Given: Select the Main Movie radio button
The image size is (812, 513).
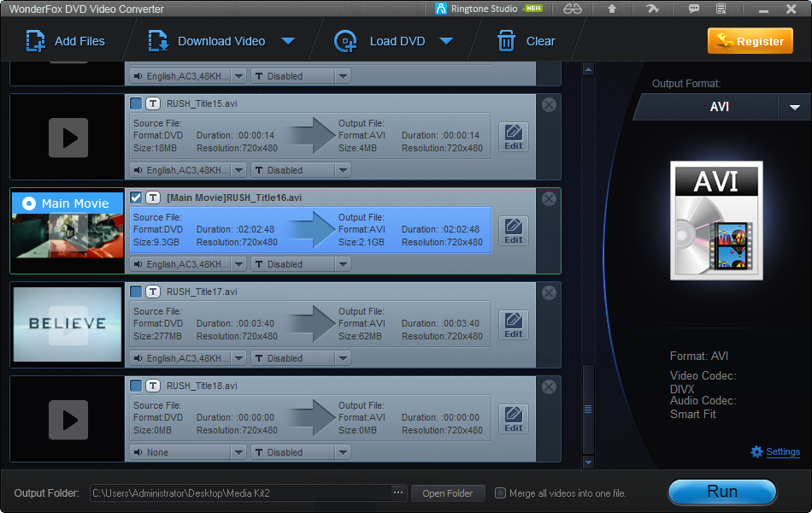Looking at the screenshot, I should click(x=29, y=203).
